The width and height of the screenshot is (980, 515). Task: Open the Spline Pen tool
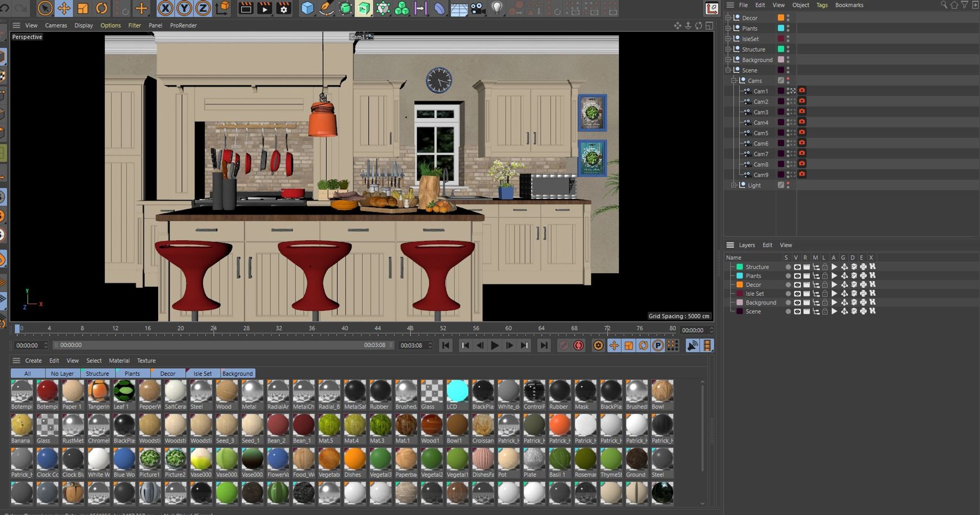(326, 8)
